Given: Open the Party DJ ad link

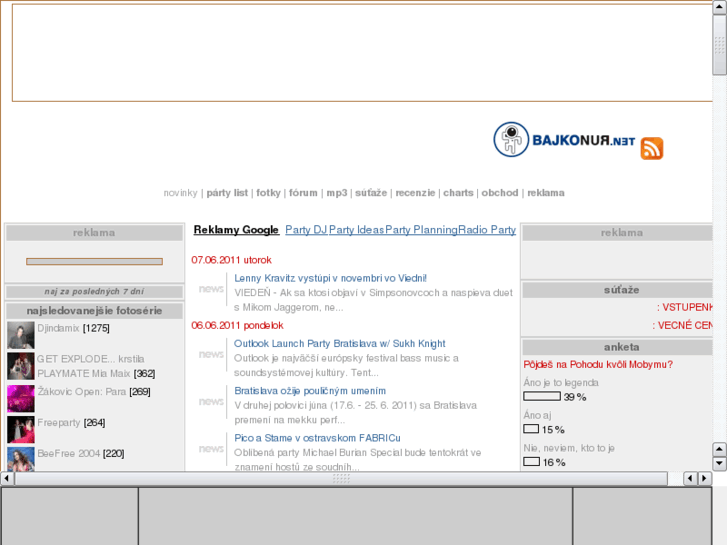Looking at the screenshot, I should (x=306, y=230).
